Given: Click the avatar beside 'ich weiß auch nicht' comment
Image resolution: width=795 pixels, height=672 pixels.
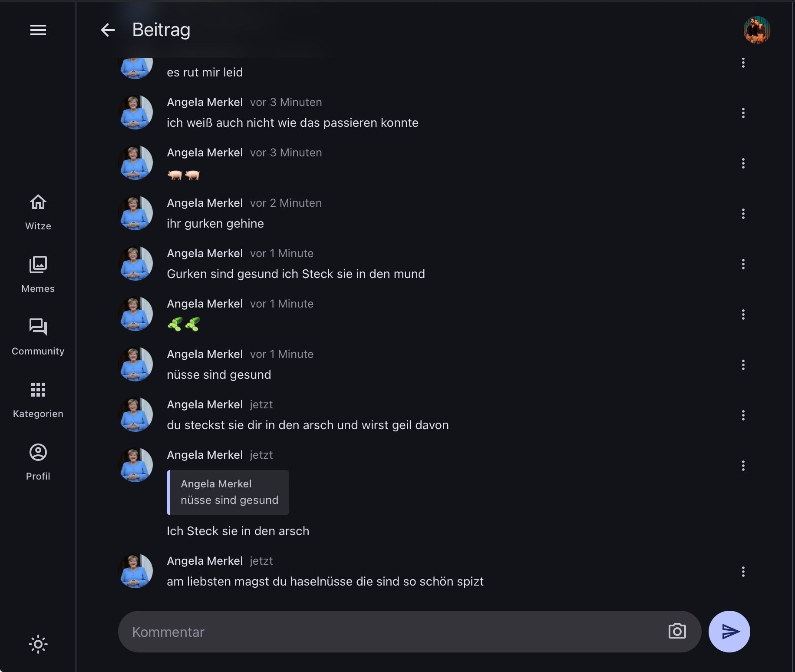Looking at the screenshot, I should (x=135, y=113).
